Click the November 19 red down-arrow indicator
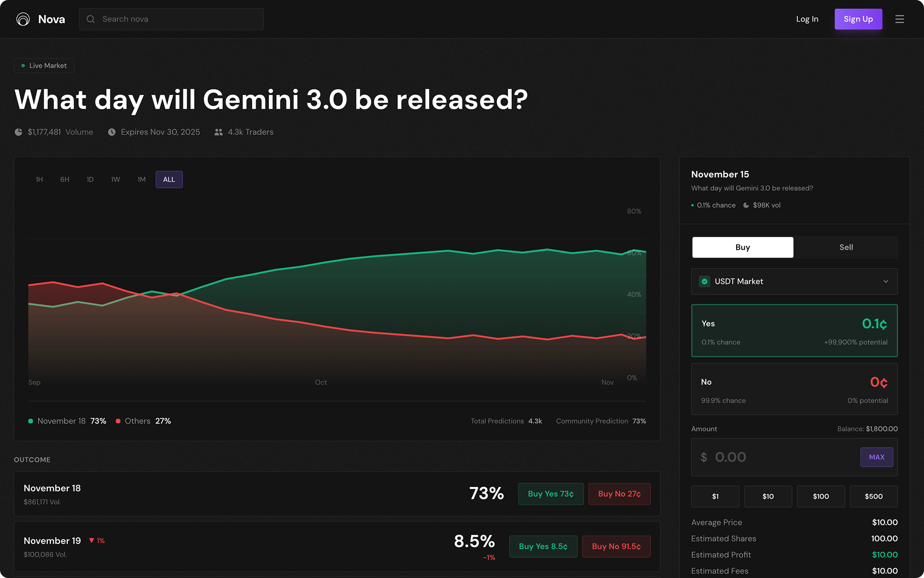The width and height of the screenshot is (924, 578). (92, 540)
